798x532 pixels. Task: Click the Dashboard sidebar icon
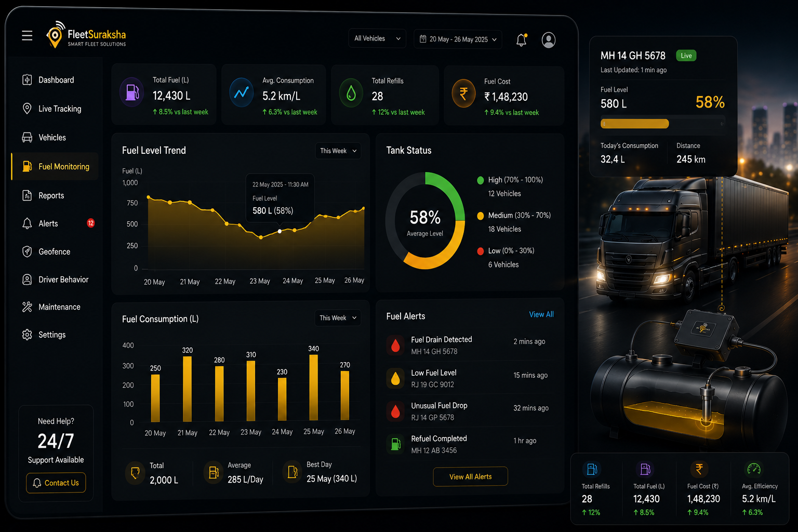[27, 80]
